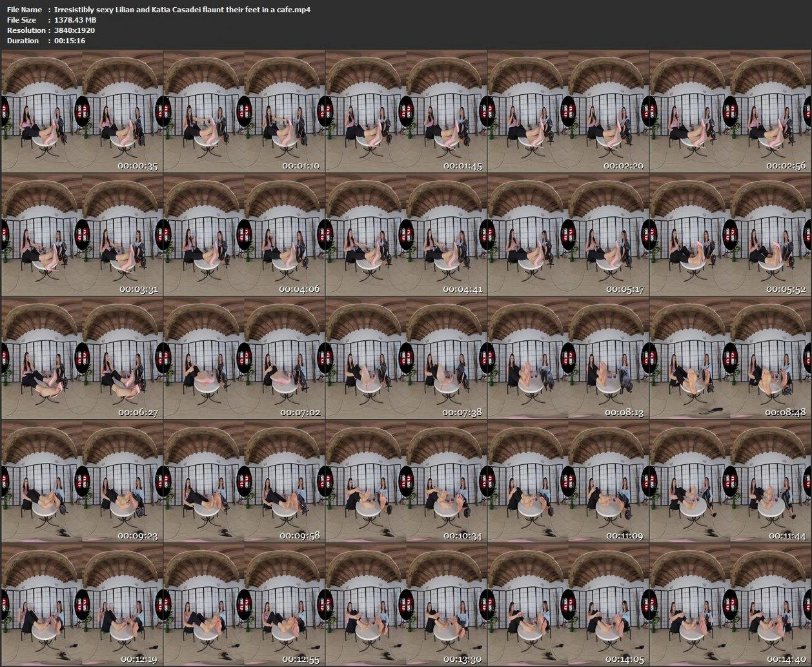The height and width of the screenshot is (667, 812).
Task: Choose the frame marked 00:10:34
Action: (406, 482)
